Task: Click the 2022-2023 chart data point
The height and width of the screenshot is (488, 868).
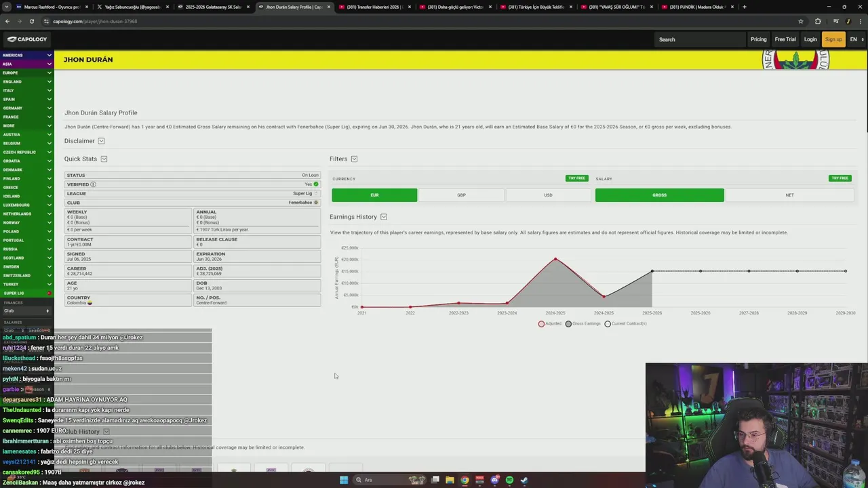Action: (x=458, y=303)
